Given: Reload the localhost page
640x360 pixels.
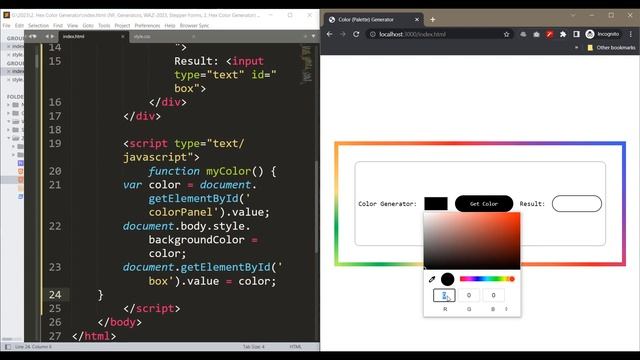Looking at the screenshot, I should 356,34.
